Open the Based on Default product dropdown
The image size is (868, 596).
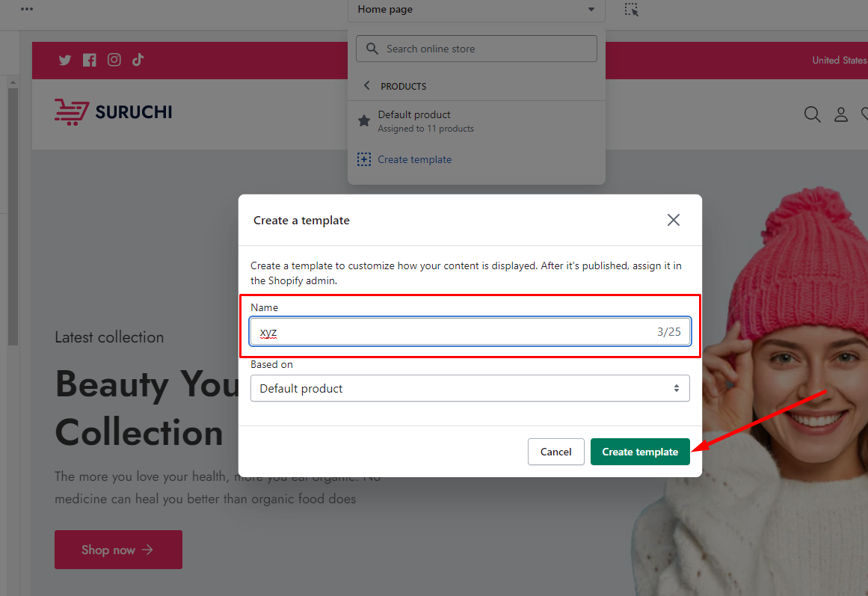click(470, 388)
